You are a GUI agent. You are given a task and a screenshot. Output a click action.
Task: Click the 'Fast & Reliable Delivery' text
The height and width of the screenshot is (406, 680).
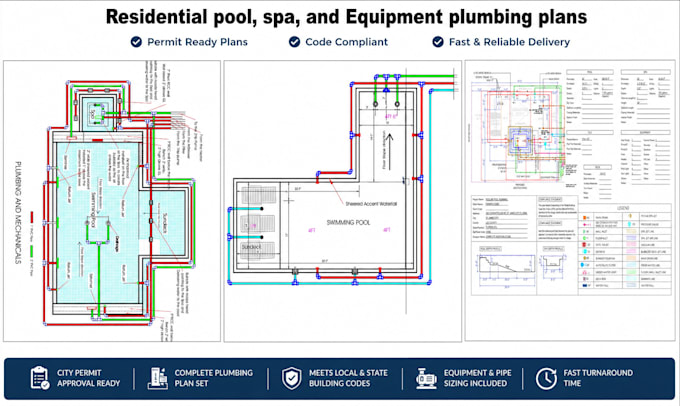510,42
